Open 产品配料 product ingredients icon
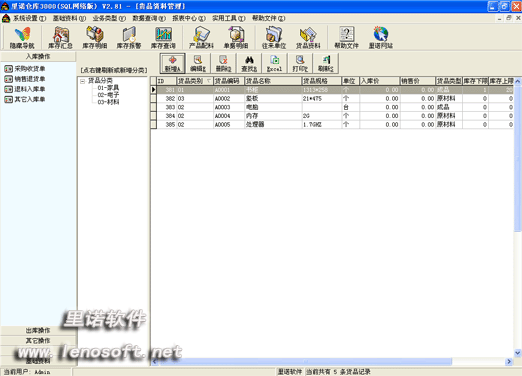522x376 pixels. [x=201, y=38]
